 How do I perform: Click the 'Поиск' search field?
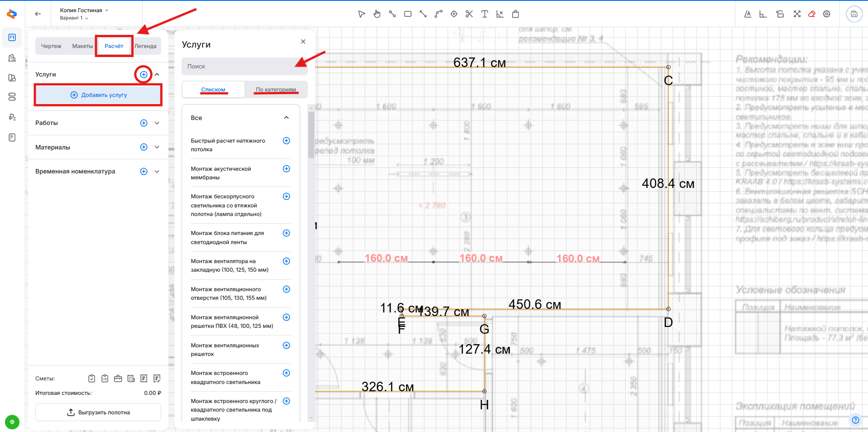245,67
